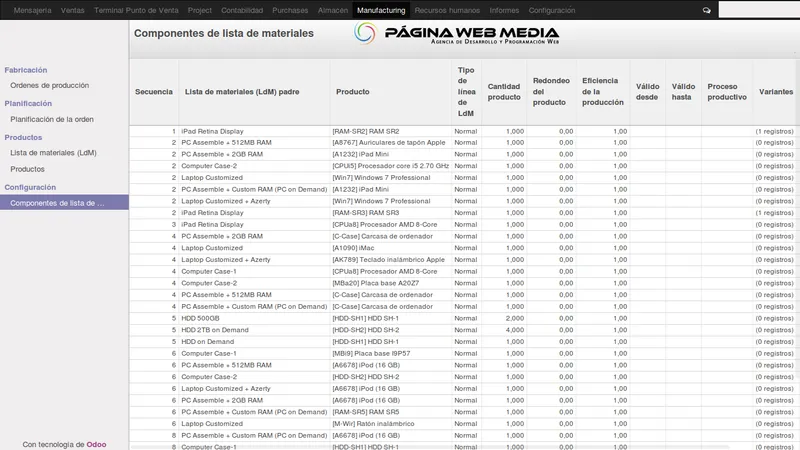800x450 pixels.
Task: Open the Ventas menu
Action: [72, 10]
